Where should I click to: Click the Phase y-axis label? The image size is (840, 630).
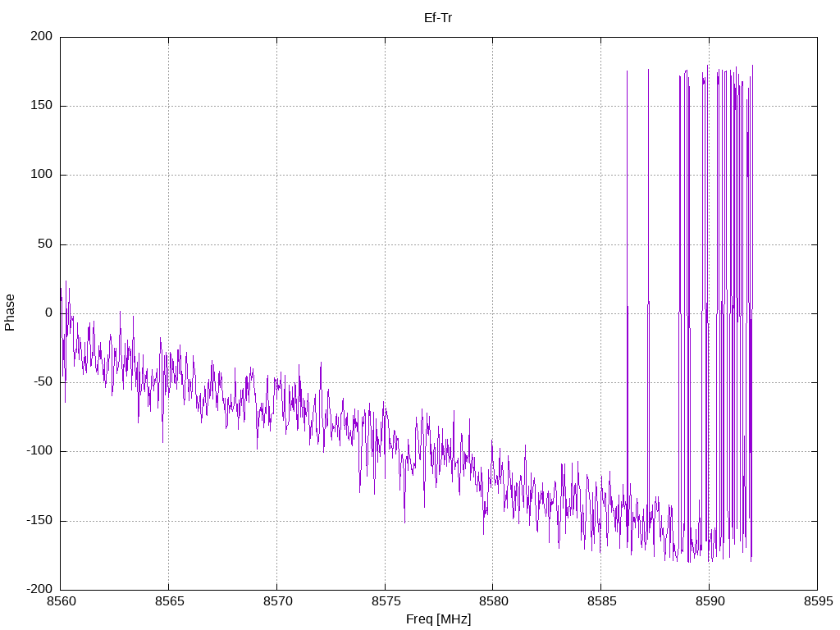tap(10, 313)
